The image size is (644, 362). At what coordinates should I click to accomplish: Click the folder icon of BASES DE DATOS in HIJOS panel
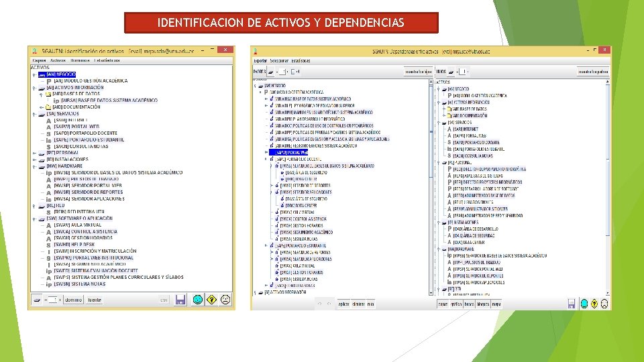[x=449, y=109]
